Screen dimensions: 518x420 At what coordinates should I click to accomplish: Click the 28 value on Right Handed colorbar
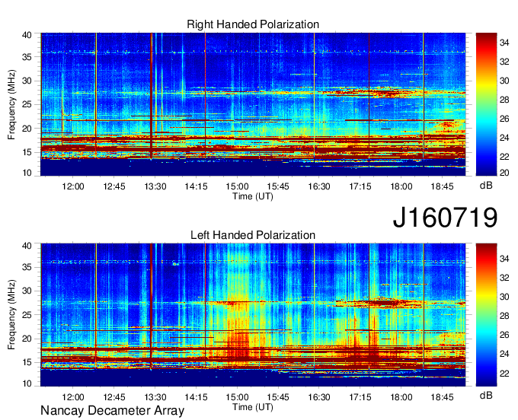[504, 100]
